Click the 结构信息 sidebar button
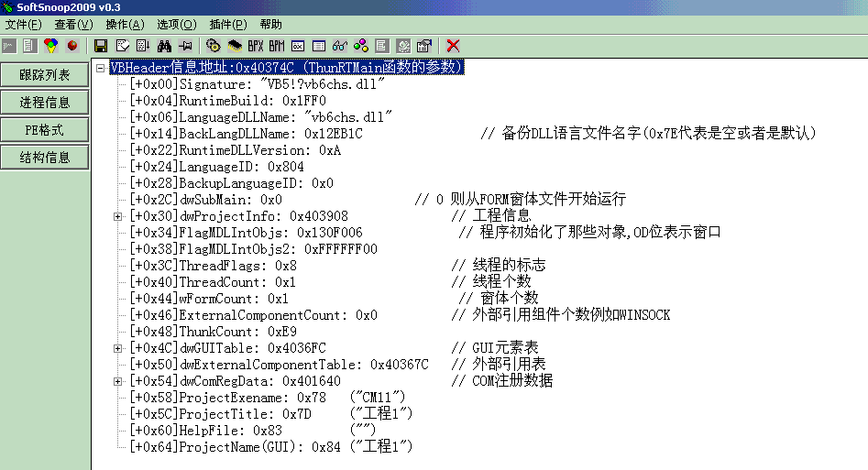This screenshot has width=868, height=470. [x=44, y=158]
